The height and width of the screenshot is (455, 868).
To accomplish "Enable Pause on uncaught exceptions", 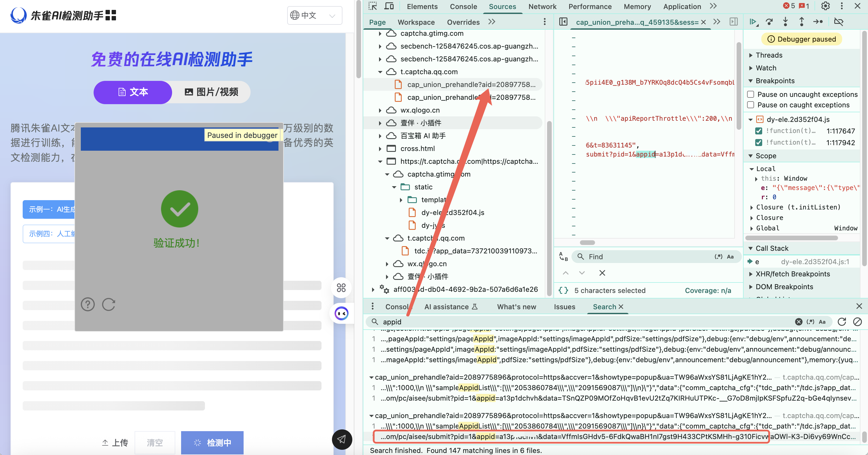I will [x=751, y=95].
